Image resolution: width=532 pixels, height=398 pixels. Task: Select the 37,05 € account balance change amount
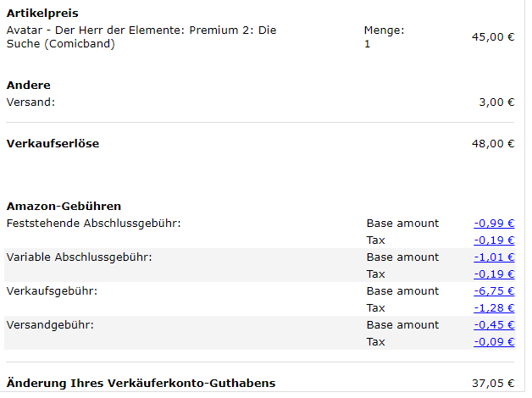point(493,384)
